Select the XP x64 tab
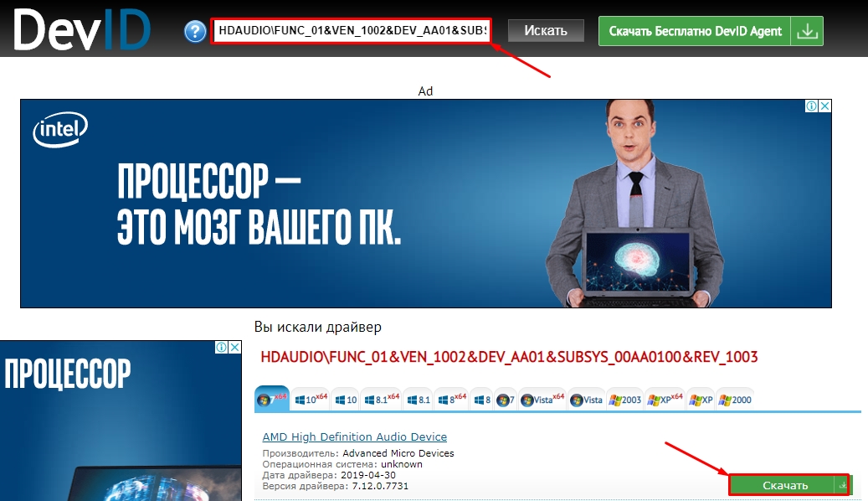Image resolution: width=868 pixels, height=501 pixels. [665, 400]
